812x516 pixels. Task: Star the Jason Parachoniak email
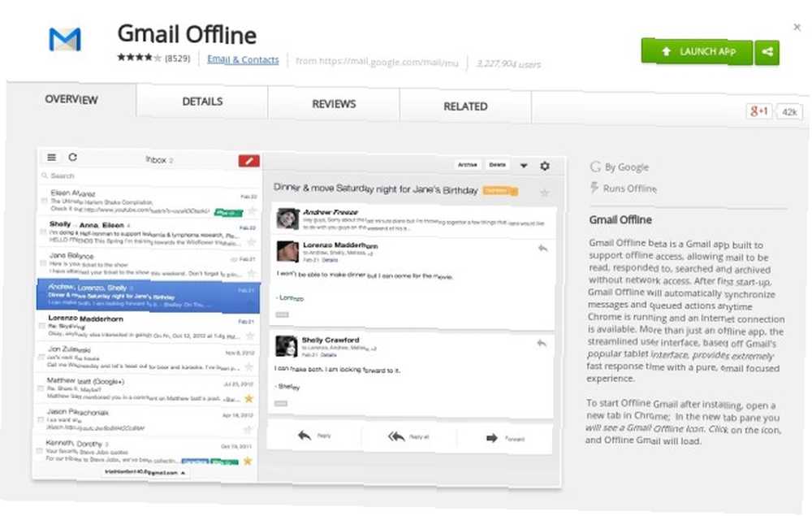coord(248,430)
